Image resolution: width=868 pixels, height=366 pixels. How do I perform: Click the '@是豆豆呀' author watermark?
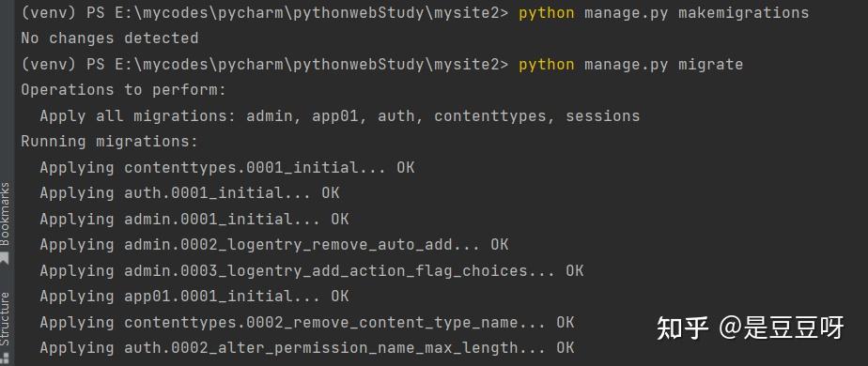tap(782, 328)
